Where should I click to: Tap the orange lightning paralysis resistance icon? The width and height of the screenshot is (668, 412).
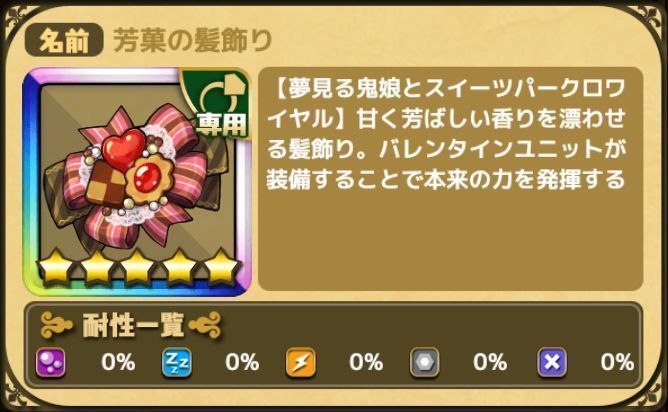[301, 363]
